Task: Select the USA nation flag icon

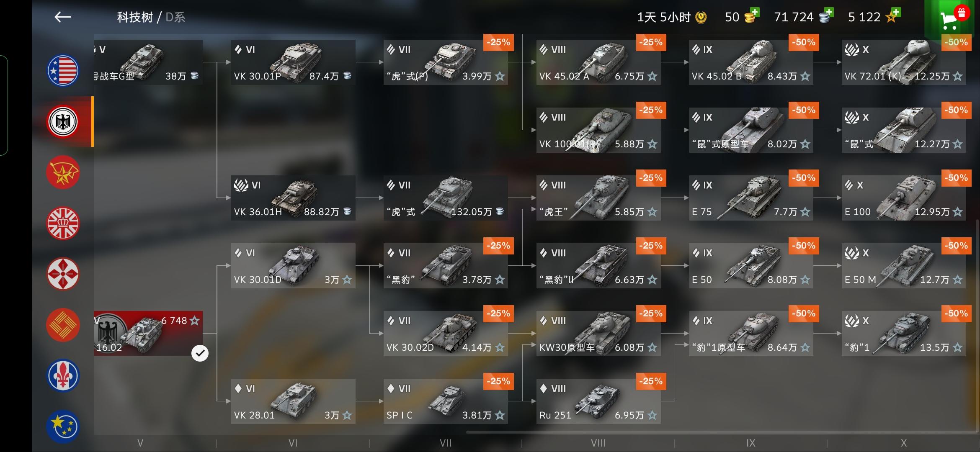Action: pyautogui.click(x=63, y=71)
